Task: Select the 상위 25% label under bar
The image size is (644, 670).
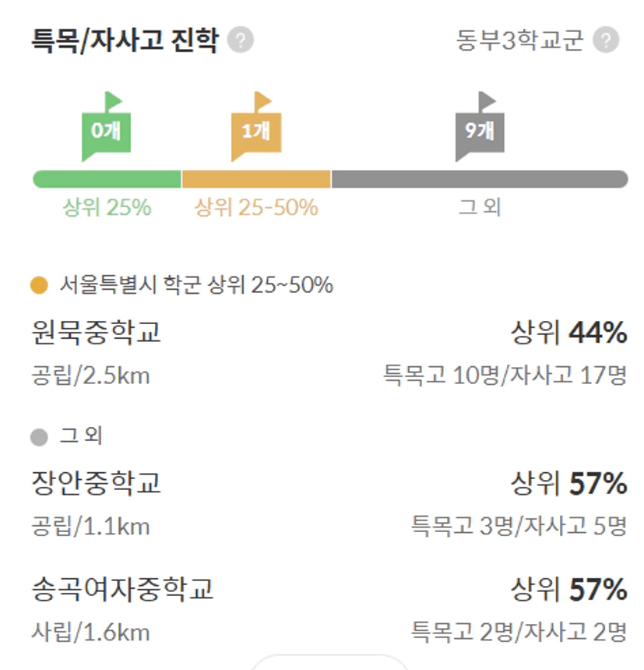Action: click(x=107, y=208)
